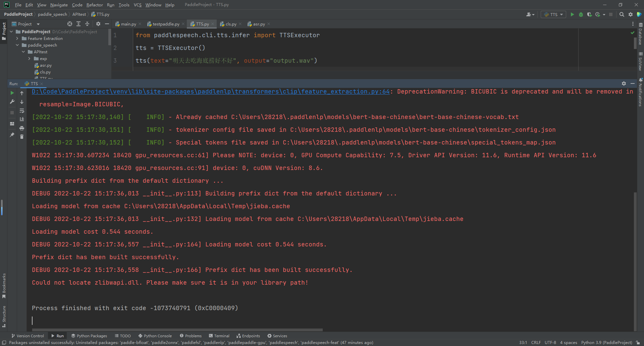Open the Python Packages tool window
644x346 pixels.
coord(89,336)
